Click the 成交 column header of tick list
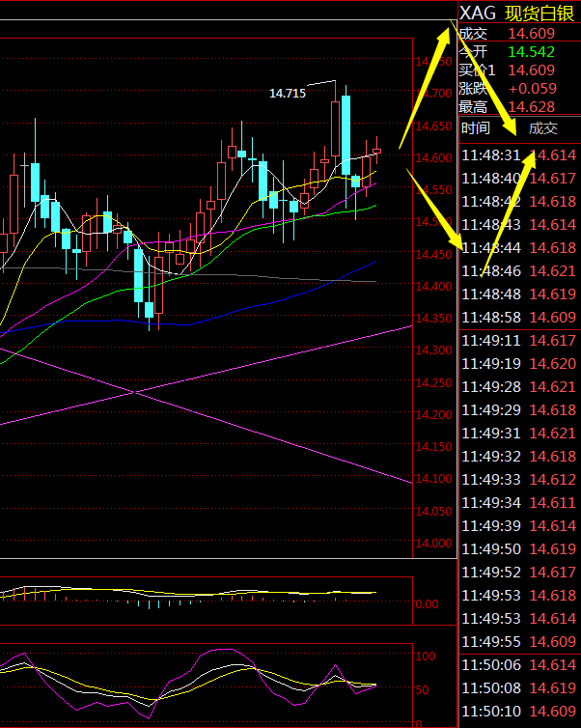Image resolution: width=581 pixels, height=728 pixels. pos(543,128)
